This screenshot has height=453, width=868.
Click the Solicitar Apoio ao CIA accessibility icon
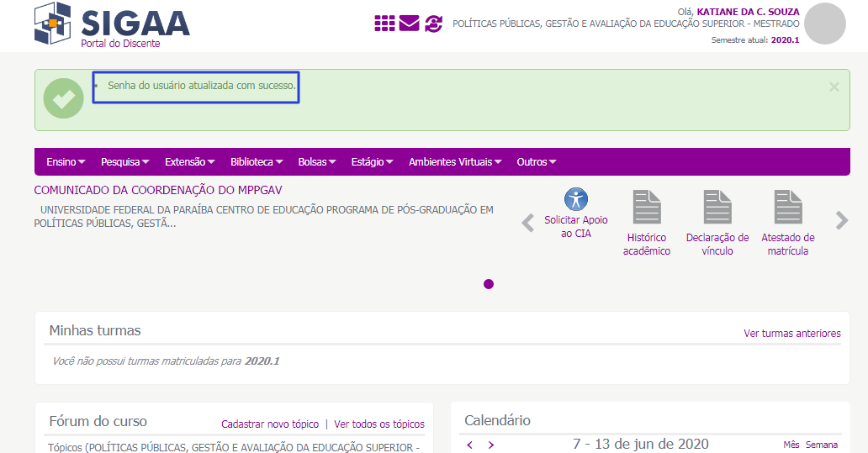pos(576,200)
